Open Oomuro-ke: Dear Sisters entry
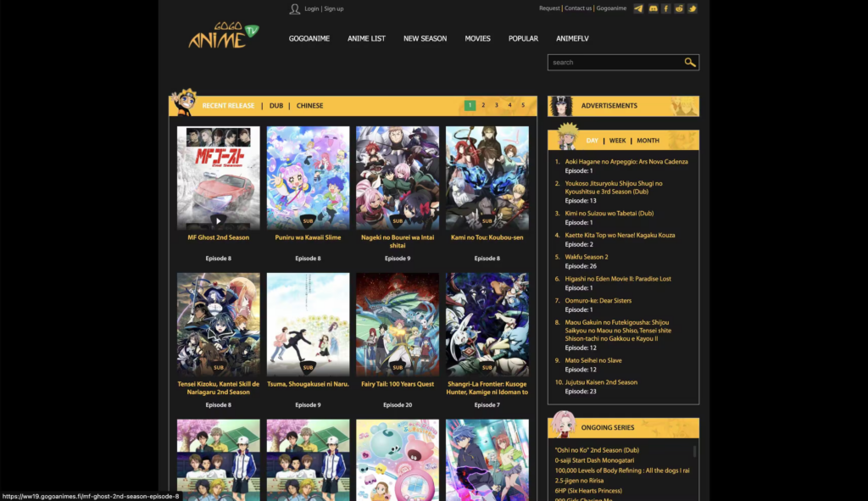 pos(598,301)
